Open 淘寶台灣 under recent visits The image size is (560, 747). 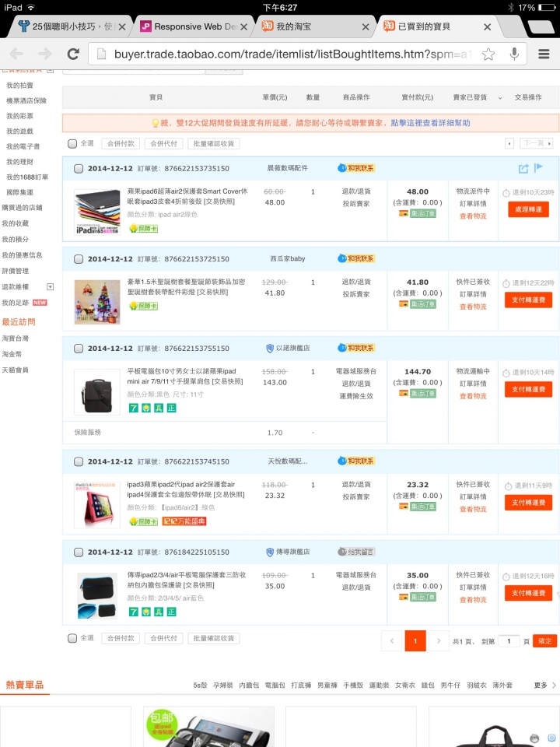click(x=16, y=338)
